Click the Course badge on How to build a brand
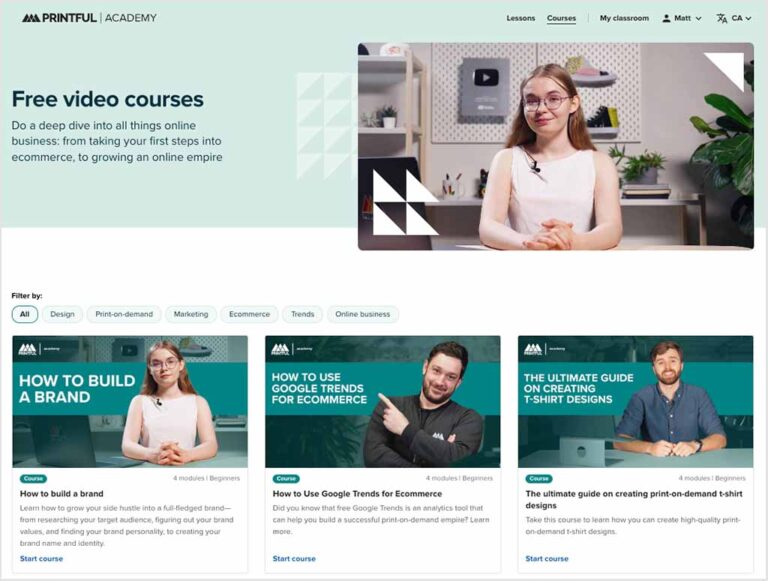Image resolution: width=768 pixels, height=581 pixels. point(33,478)
